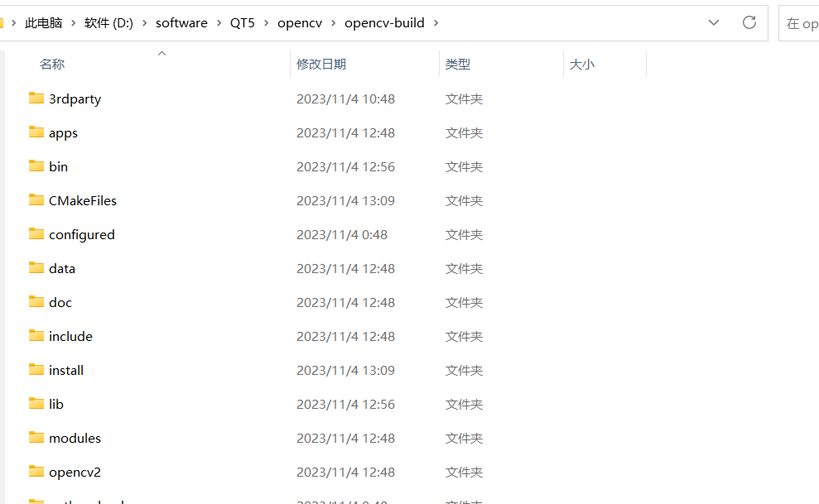Open the include folder icon
The height and width of the screenshot is (504, 819).
pyautogui.click(x=35, y=336)
